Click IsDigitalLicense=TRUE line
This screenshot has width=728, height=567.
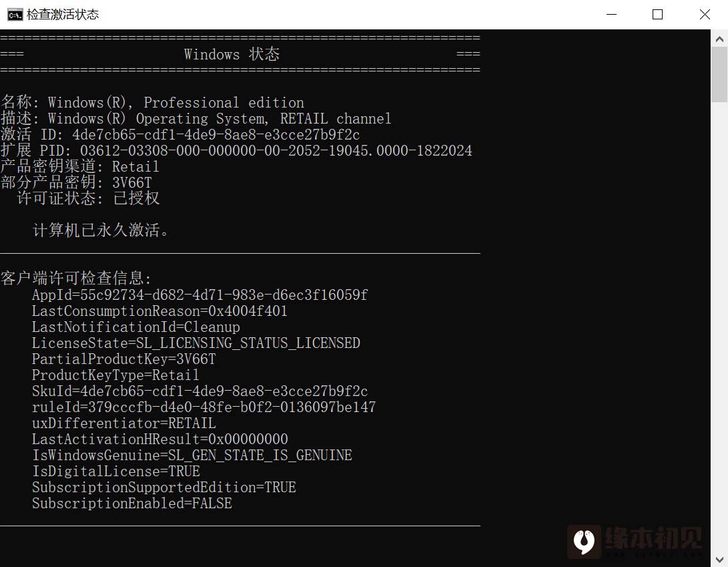point(115,471)
